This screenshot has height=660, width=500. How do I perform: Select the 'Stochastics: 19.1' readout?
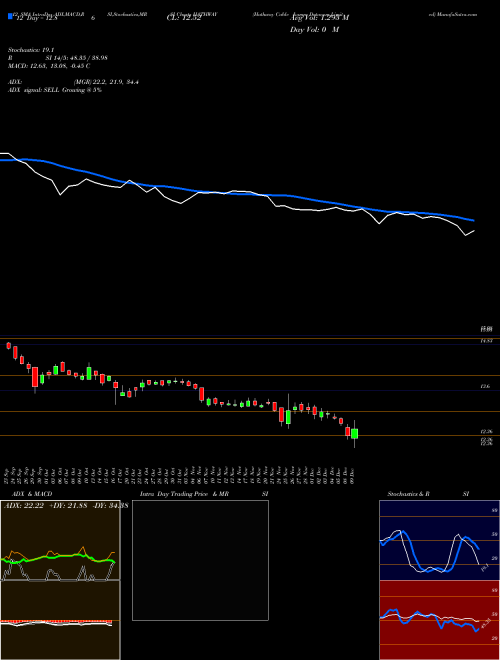pos(31,50)
